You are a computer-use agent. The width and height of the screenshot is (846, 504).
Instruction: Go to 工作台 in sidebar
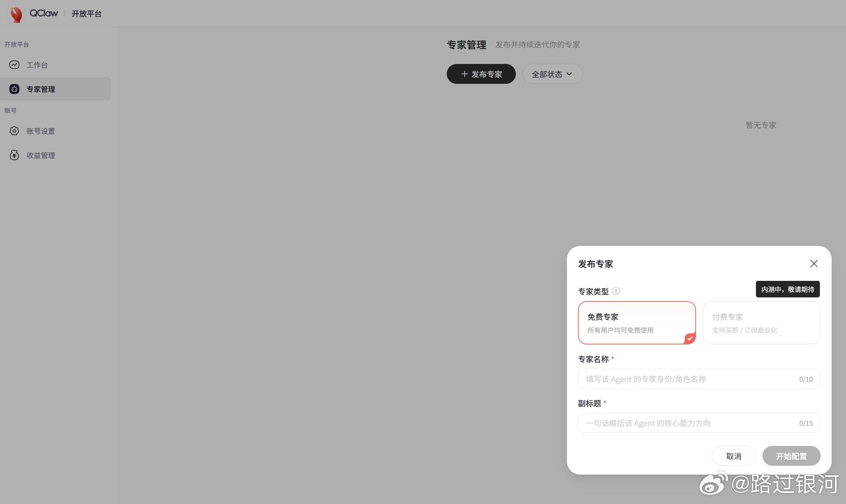[56, 65]
